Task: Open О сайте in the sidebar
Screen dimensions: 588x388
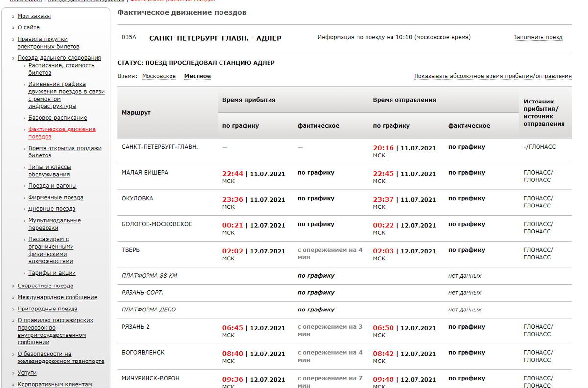Action: click(x=28, y=27)
